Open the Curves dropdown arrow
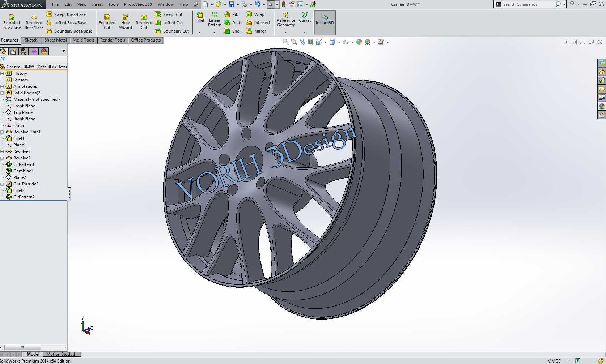 [x=305, y=32]
